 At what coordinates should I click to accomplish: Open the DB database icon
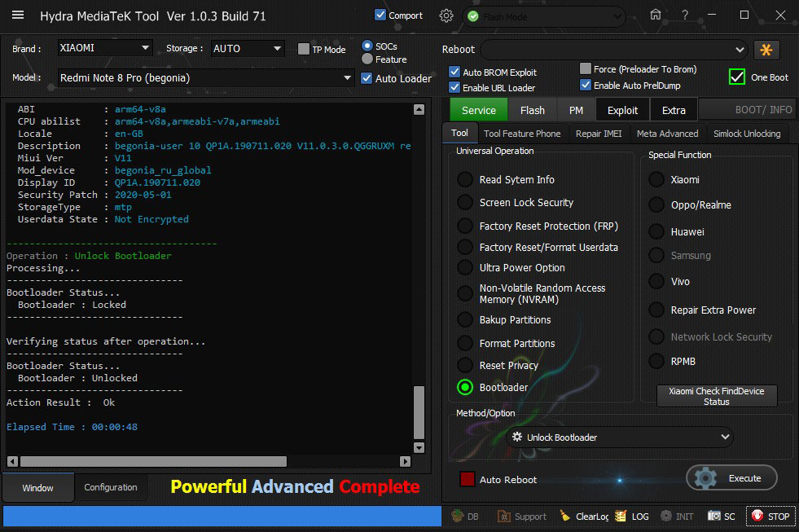point(458,517)
